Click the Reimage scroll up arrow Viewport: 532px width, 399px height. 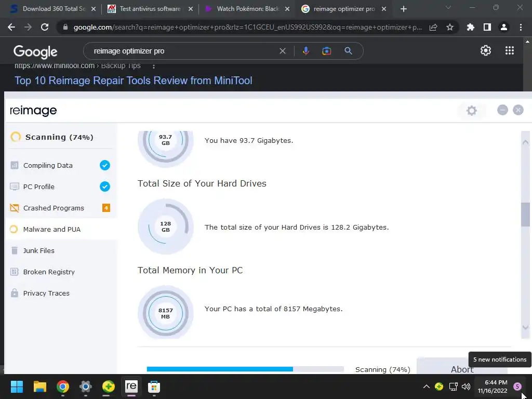[525, 142]
